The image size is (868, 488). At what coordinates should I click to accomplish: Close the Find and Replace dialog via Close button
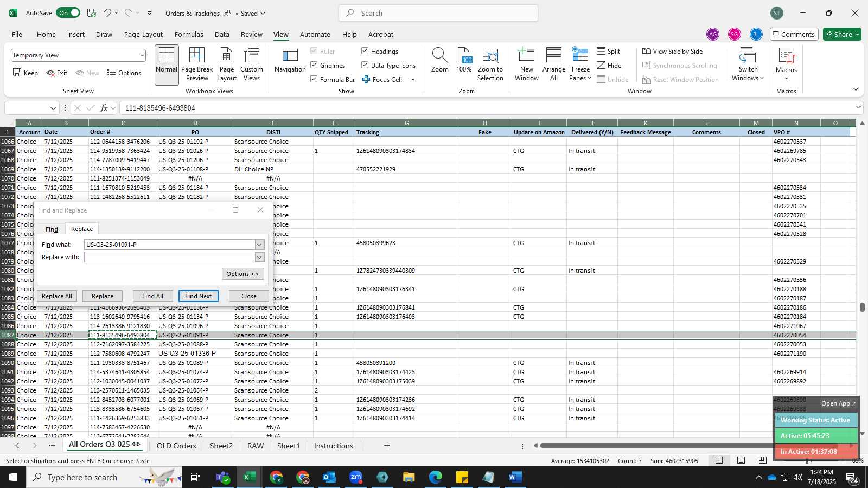tap(249, 296)
